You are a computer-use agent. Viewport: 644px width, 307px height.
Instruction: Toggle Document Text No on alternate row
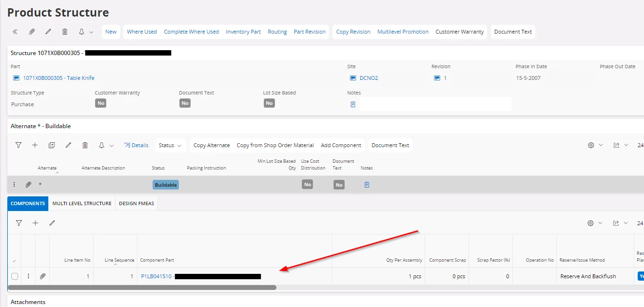339,185
